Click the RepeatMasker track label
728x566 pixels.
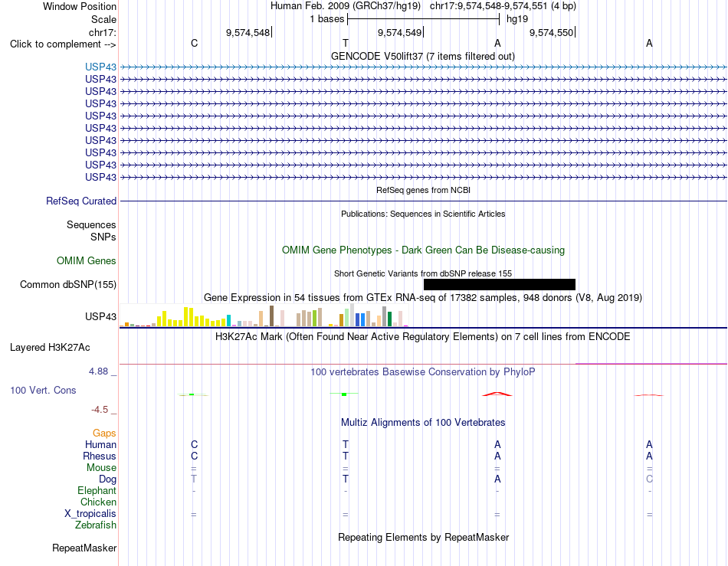(x=84, y=548)
